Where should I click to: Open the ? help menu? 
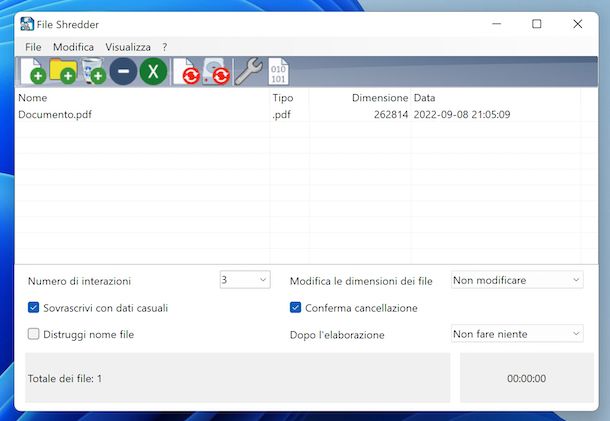165,47
